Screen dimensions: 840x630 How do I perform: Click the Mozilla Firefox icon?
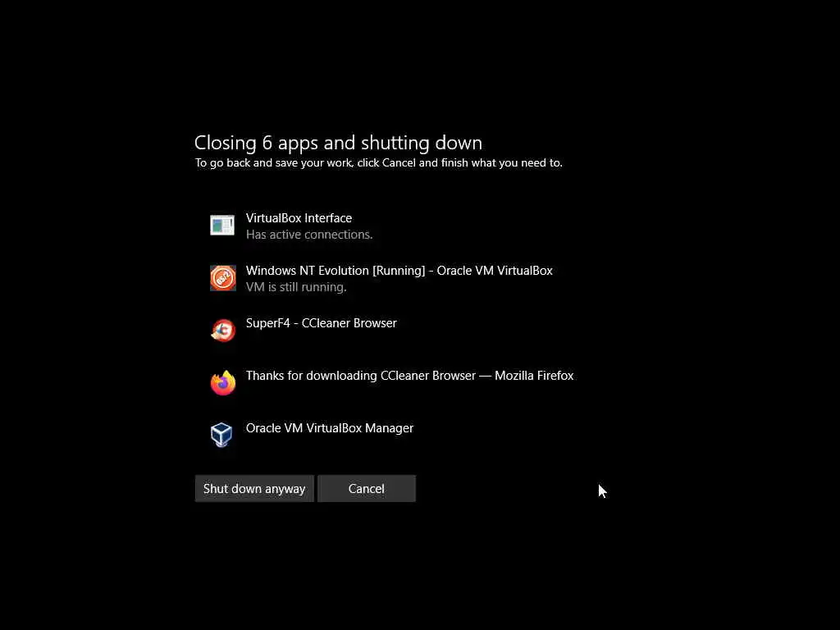click(x=223, y=382)
